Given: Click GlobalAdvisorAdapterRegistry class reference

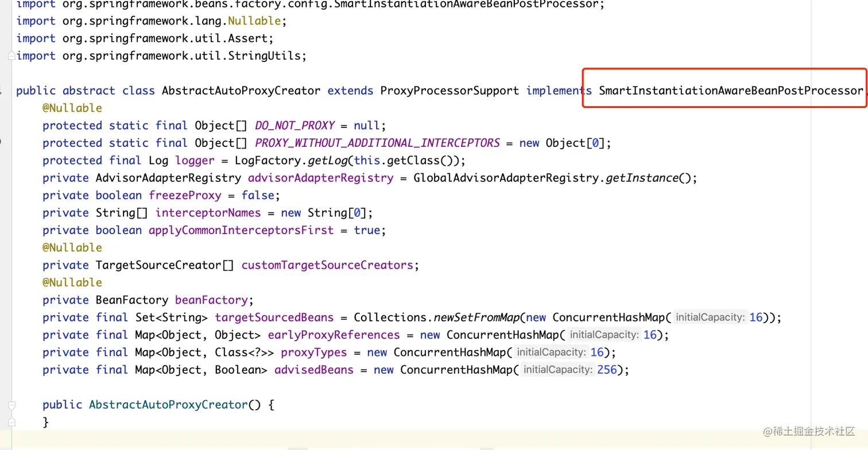Looking at the screenshot, I should click(506, 178).
